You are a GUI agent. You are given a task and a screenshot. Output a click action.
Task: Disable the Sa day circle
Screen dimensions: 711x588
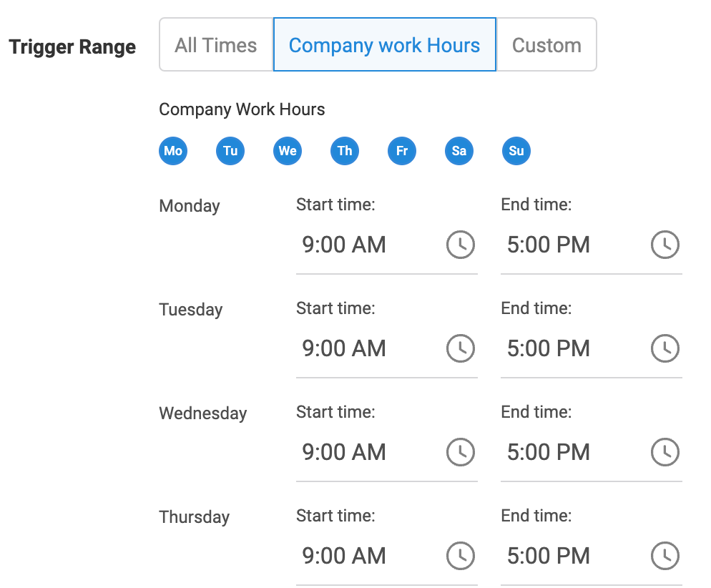[x=459, y=151]
